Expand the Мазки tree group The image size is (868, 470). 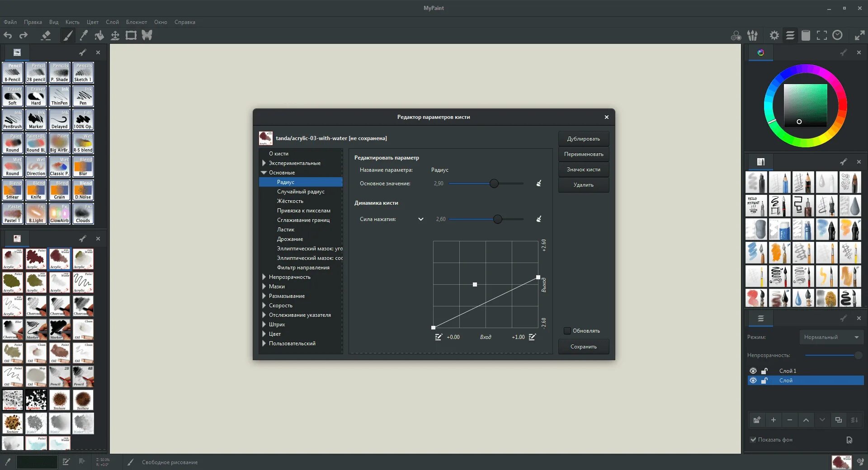tap(264, 286)
